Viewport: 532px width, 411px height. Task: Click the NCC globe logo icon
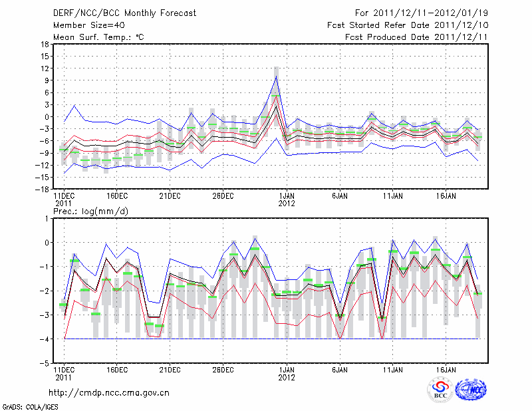pyautogui.click(x=470, y=390)
